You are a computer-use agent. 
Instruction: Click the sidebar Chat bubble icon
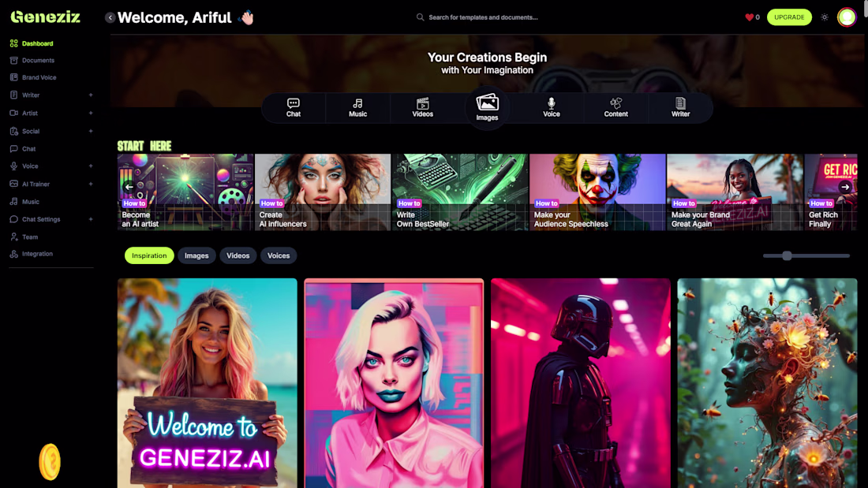click(14, 149)
